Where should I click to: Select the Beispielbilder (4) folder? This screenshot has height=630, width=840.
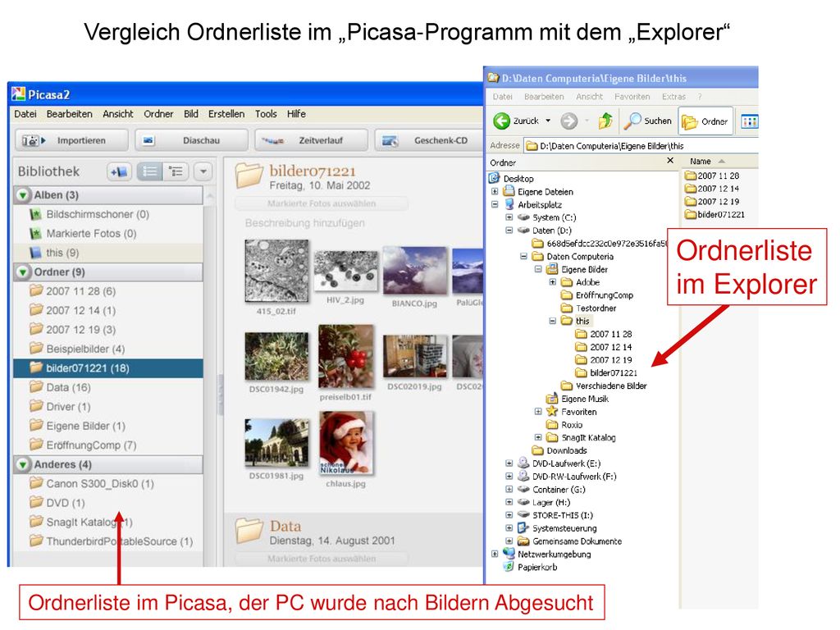108,349
